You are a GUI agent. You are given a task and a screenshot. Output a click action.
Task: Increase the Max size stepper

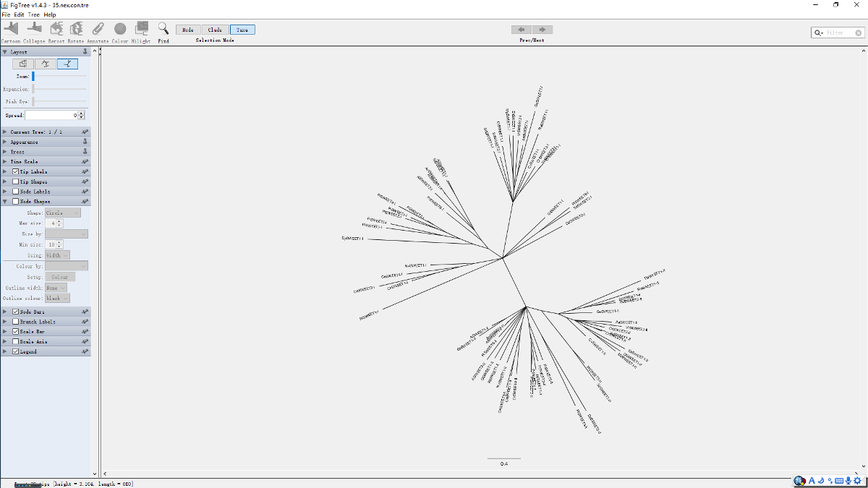(60, 221)
